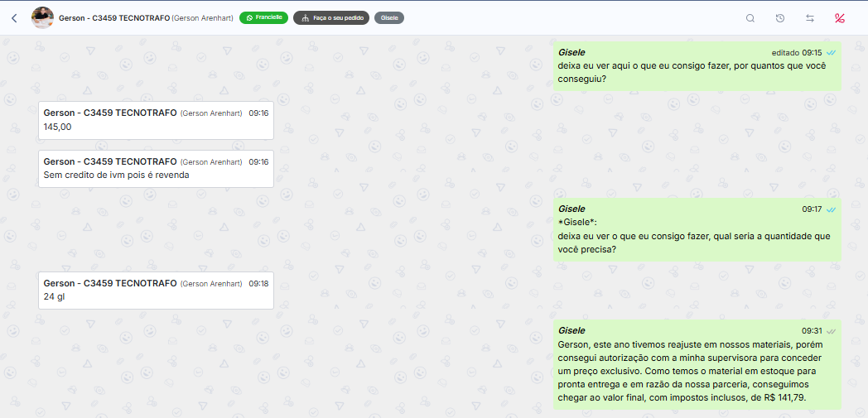The height and width of the screenshot is (418, 868).
Task: Click the 'Faça o seu pedido' tag
Action: coord(331,17)
